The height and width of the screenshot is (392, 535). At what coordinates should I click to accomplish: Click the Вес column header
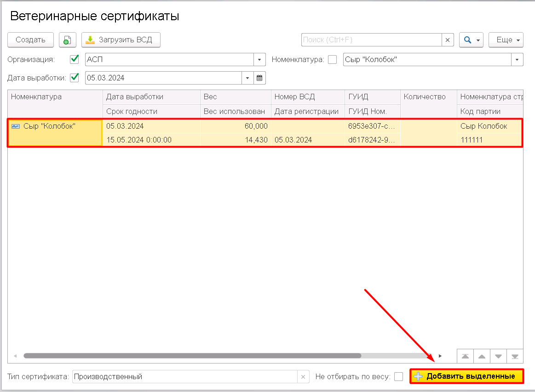pyautogui.click(x=236, y=97)
